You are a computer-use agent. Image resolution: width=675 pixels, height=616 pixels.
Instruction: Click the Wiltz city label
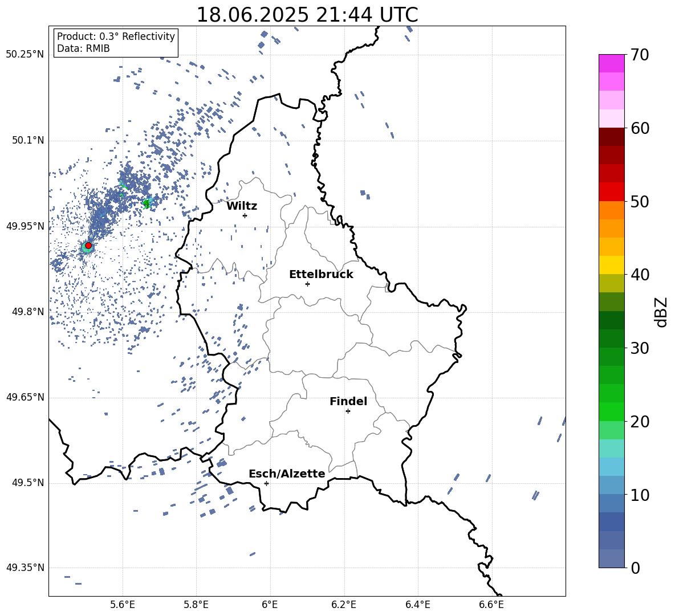[242, 206]
